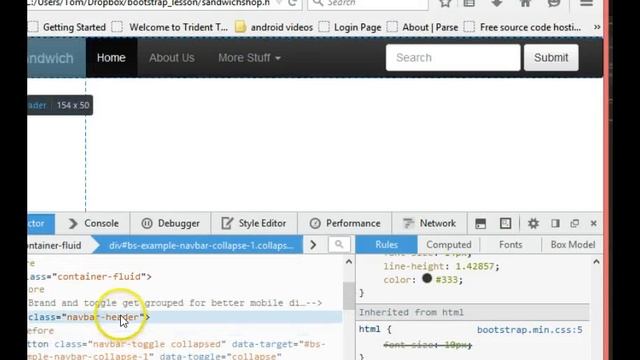Click the #333 color swatch
Image resolution: width=640 pixels, height=360 pixels.
point(427,278)
